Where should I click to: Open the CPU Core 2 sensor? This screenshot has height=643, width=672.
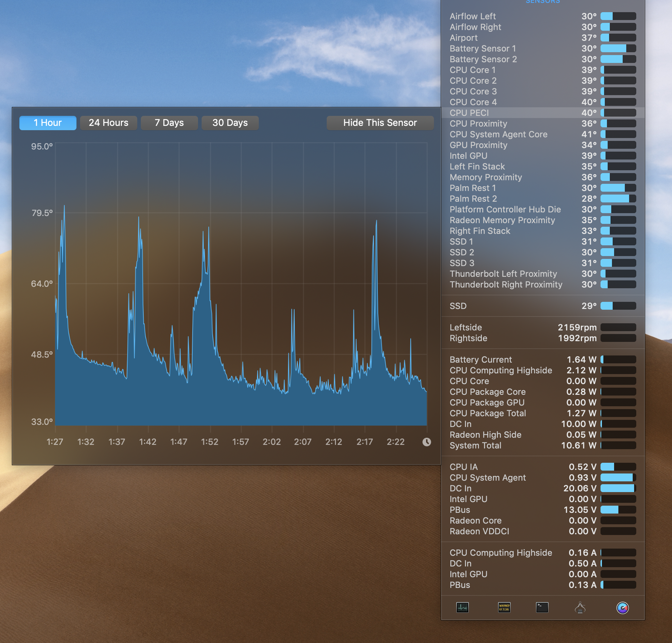click(543, 80)
